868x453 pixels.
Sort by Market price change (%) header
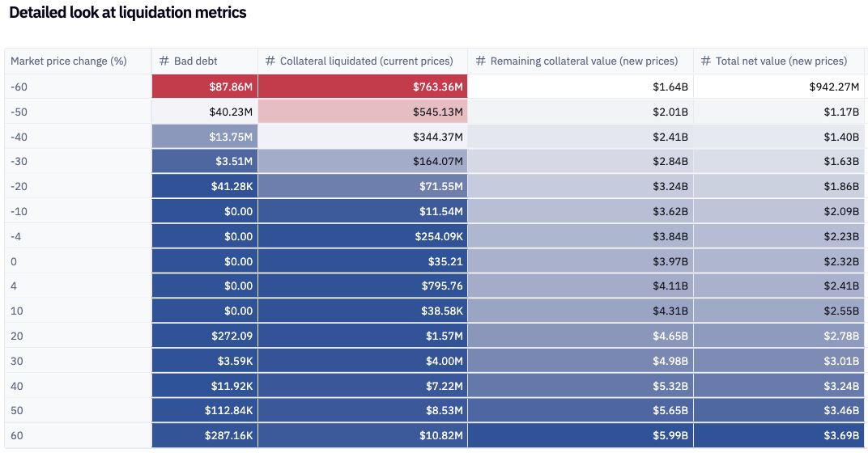coord(69,61)
